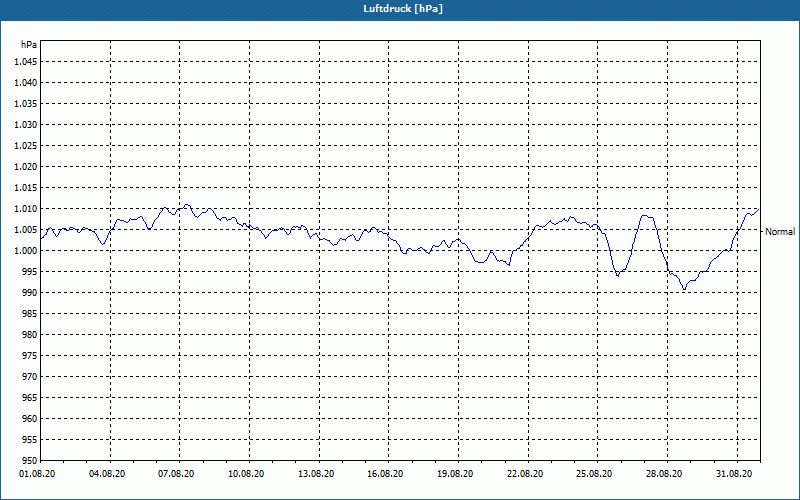
Task: Select the 985 y-axis value
Action: point(30,314)
